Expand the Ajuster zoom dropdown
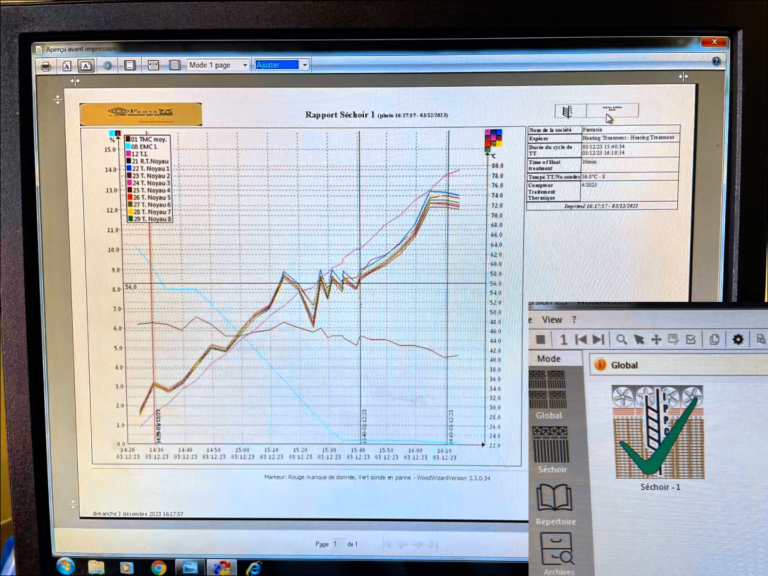The height and width of the screenshot is (576, 768). (x=303, y=65)
